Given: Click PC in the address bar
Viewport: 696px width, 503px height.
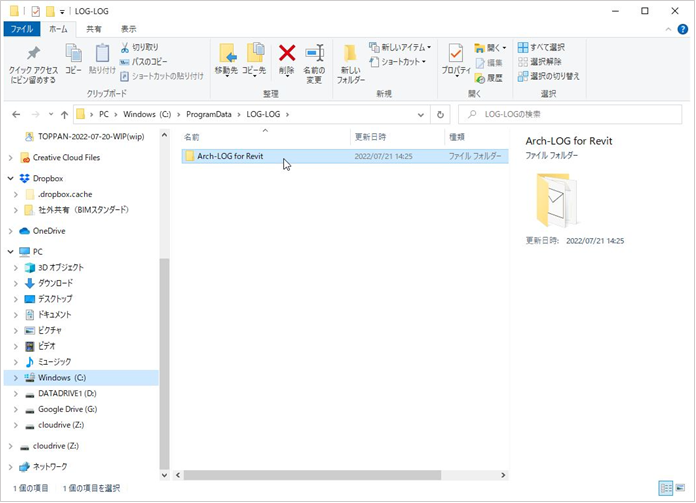Looking at the screenshot, I should 104,115.
